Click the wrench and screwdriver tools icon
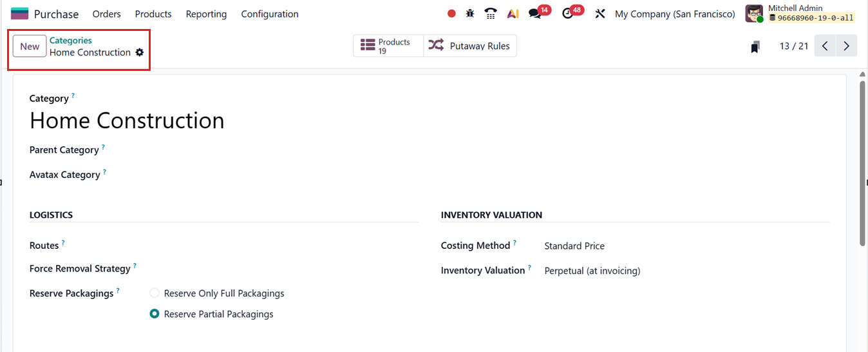Image resolution: width=868 pixels, height=352 pixels. 600,14
